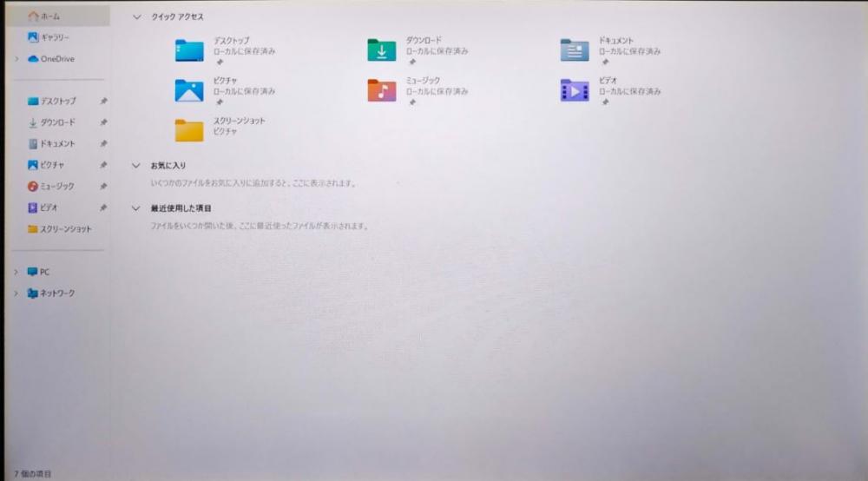Unpin デスクトップ using sidebar pin icon
The width and height of the screenshot is (868, 481).
pos(103,102)
